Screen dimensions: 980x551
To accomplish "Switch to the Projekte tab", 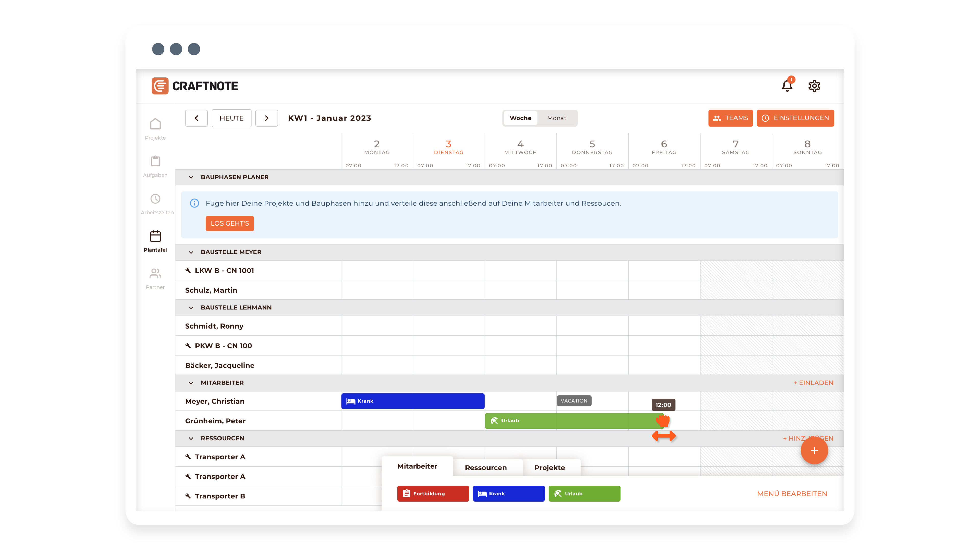I will [549, 467].
